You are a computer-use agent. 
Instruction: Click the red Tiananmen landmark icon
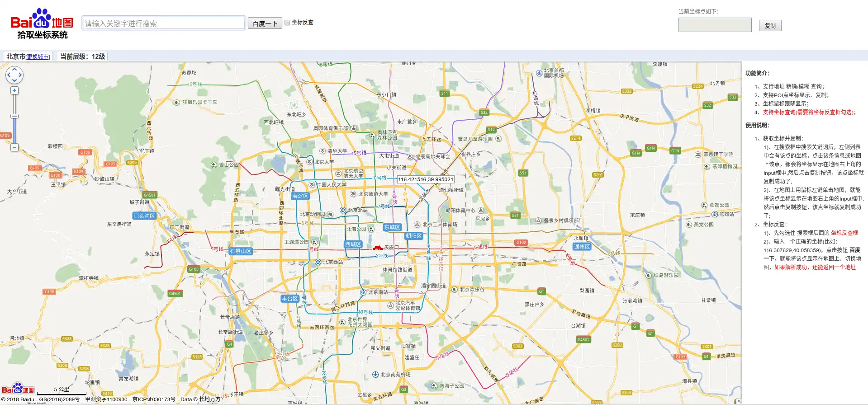[x=378, y=247]
